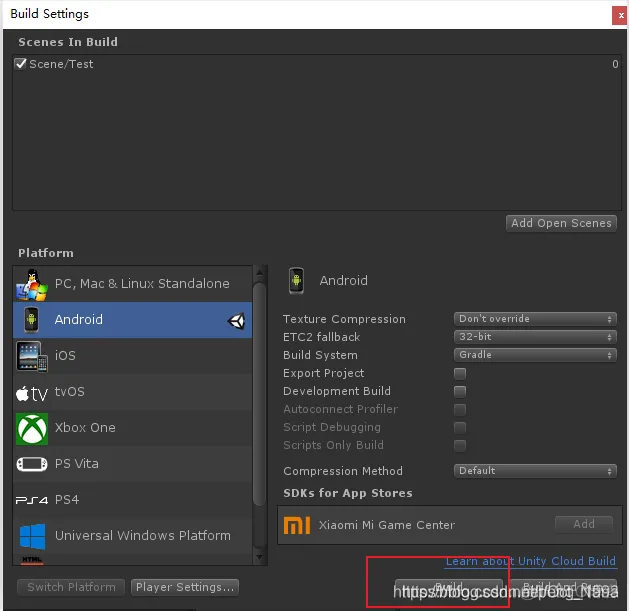
Task: Click the platform list scroll down arrow
Action: (x=260, y=557)
